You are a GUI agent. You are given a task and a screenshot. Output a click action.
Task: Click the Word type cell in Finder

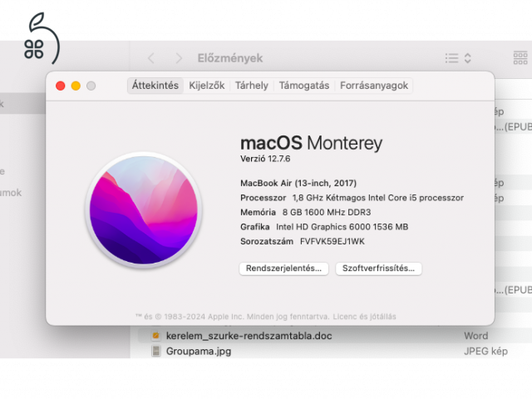click(x=476, y=336)
